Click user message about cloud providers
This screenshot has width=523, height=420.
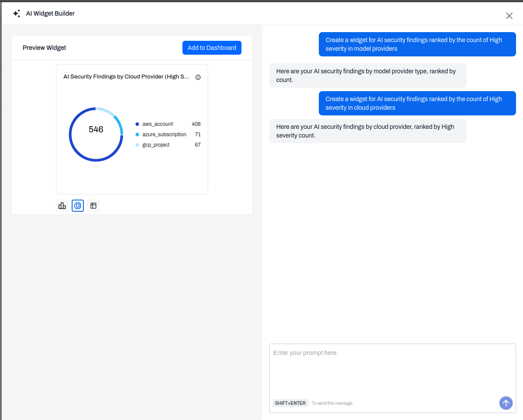417,103
